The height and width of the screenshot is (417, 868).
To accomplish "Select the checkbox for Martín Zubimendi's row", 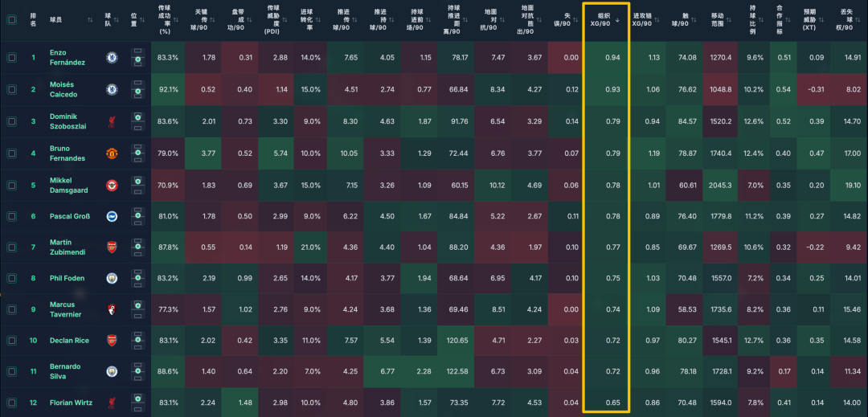I will (x=11, y=247).
